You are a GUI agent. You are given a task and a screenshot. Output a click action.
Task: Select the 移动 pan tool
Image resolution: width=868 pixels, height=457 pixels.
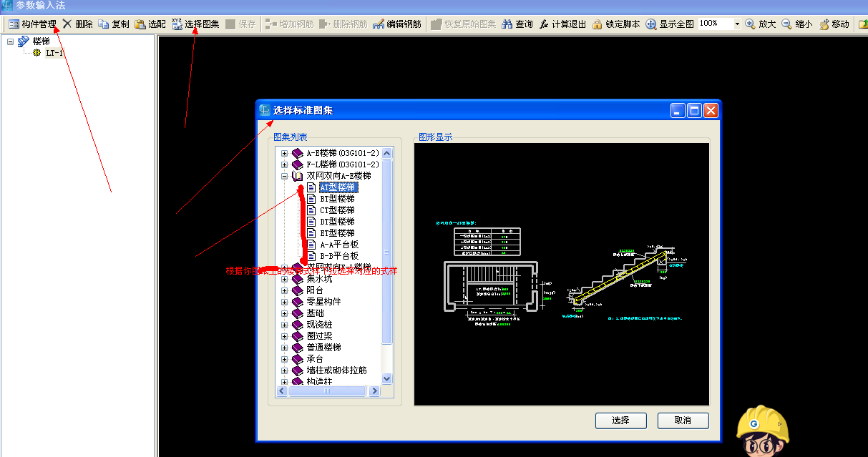[834, 24]
